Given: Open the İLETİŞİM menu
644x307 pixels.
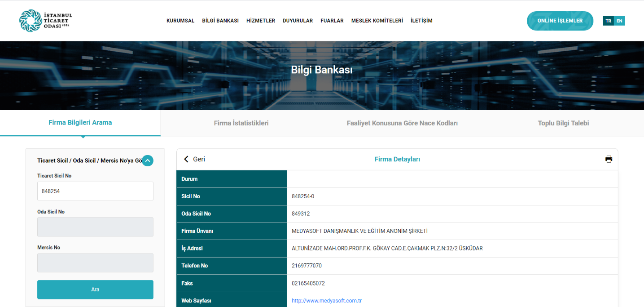Looking at the screenshot, I should pyautogui.click(x=421, y=21).
